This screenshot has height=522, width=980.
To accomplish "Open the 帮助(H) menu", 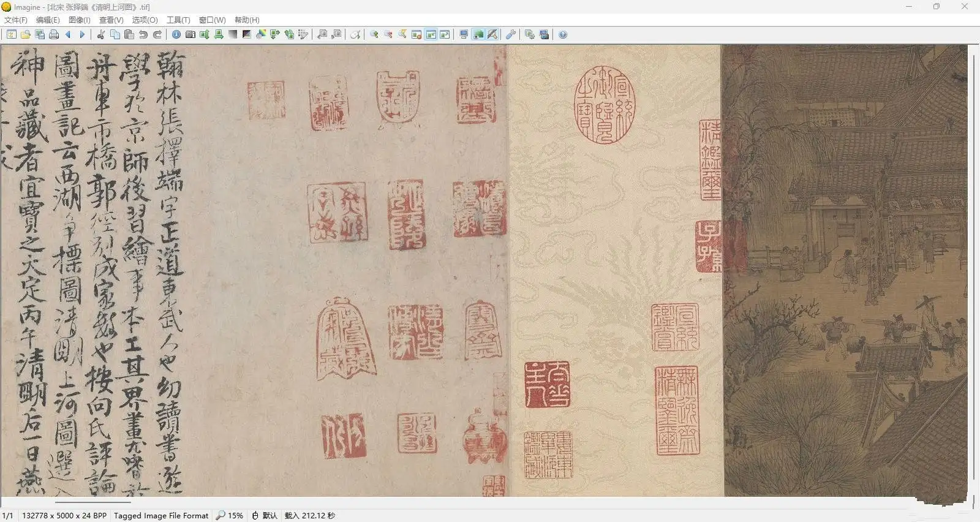I will (x=247, y=20).
